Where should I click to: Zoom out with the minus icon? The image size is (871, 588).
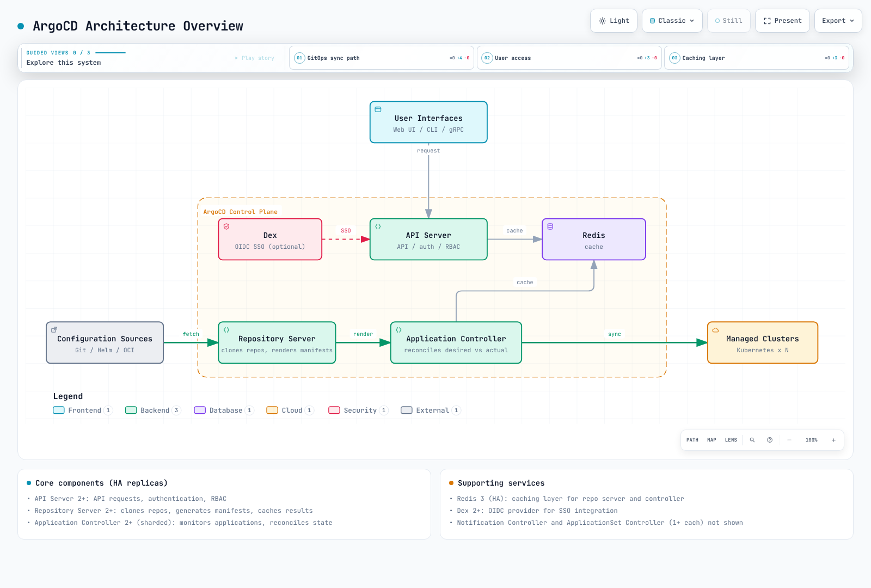(789, 440)
